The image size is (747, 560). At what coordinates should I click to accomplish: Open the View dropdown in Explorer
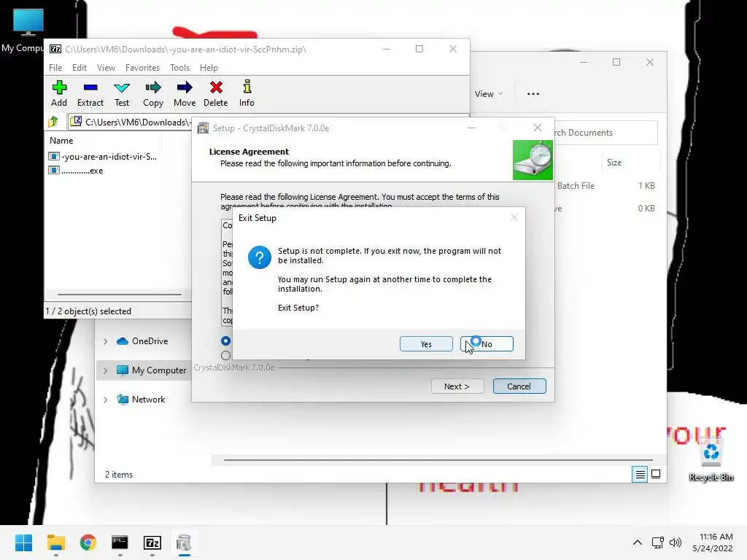tap(488, 94)
